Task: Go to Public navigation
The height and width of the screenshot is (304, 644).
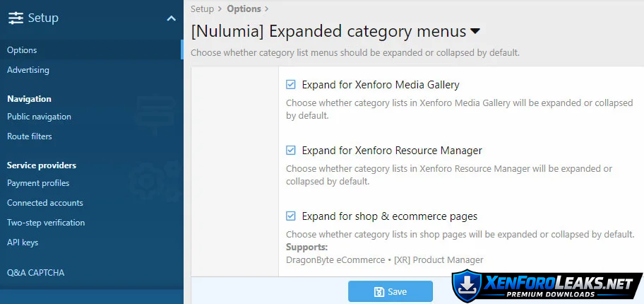Action: click(39, 117)
